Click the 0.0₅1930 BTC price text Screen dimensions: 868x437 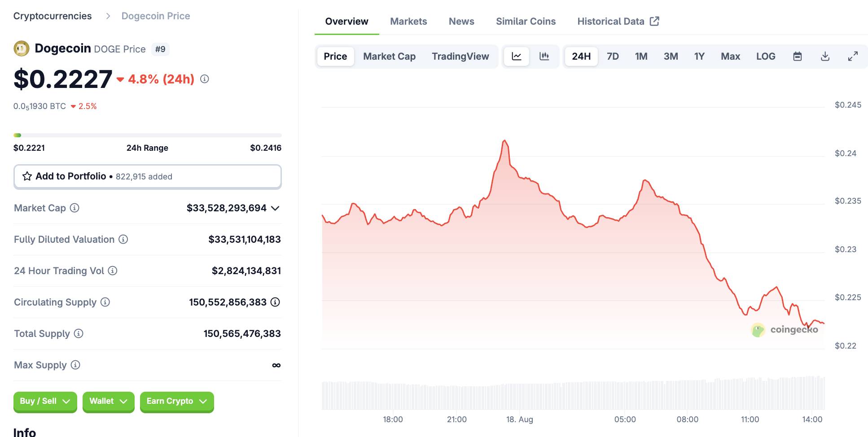39,106
